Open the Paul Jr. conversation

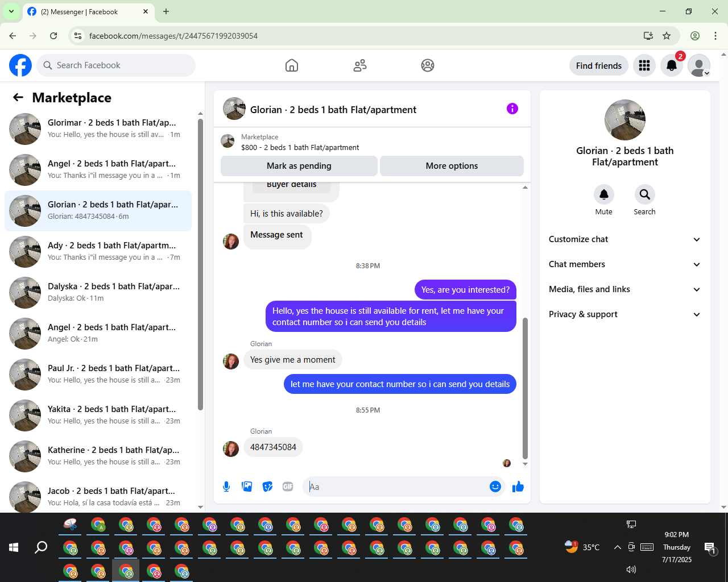[98, 375]
